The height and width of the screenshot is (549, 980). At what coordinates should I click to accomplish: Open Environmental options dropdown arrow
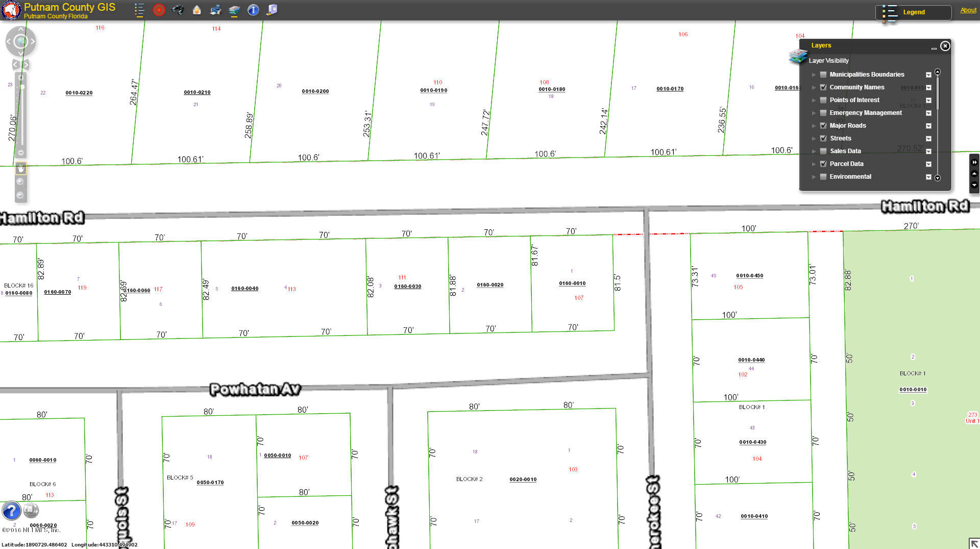(928, 177)
